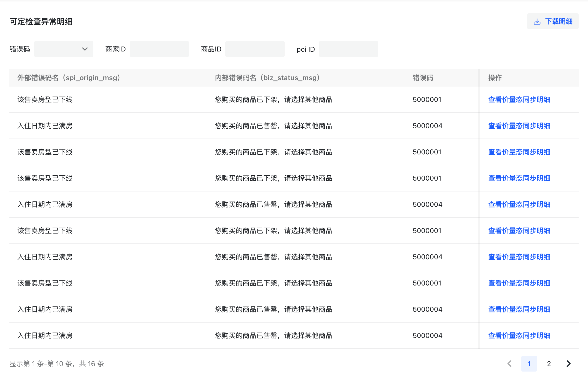This screenshot has height=377, width=588.
Task: Click 查看价量态同步明细 in the fifth row
Action: click(x=519, y=204)
